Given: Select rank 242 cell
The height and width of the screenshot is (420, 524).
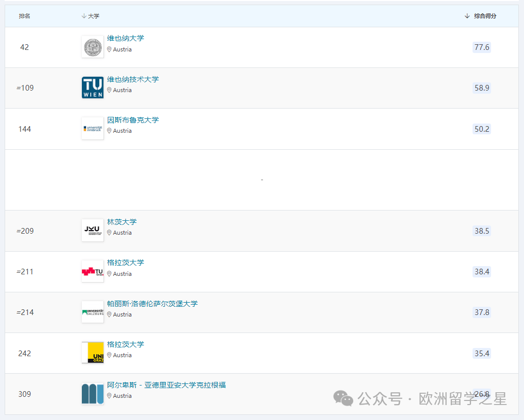Looking at the screenshot, I should pyautogui.click(x=25, y=354).
